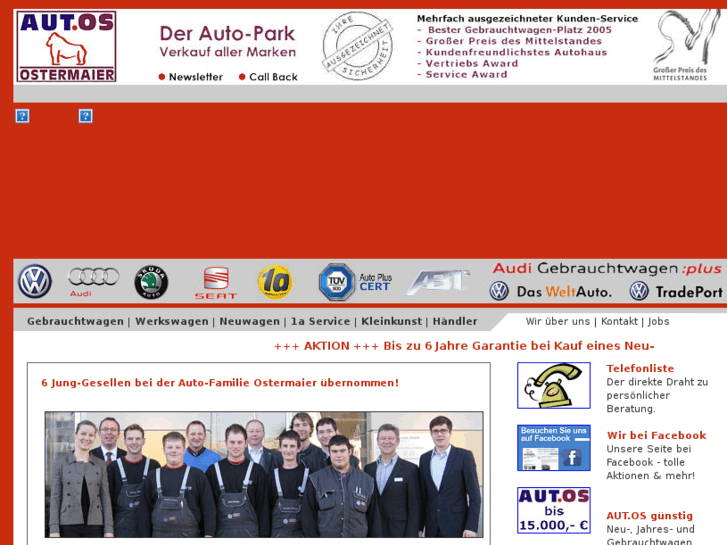
Task: Open the Jobs link
Action: (658, 321)
